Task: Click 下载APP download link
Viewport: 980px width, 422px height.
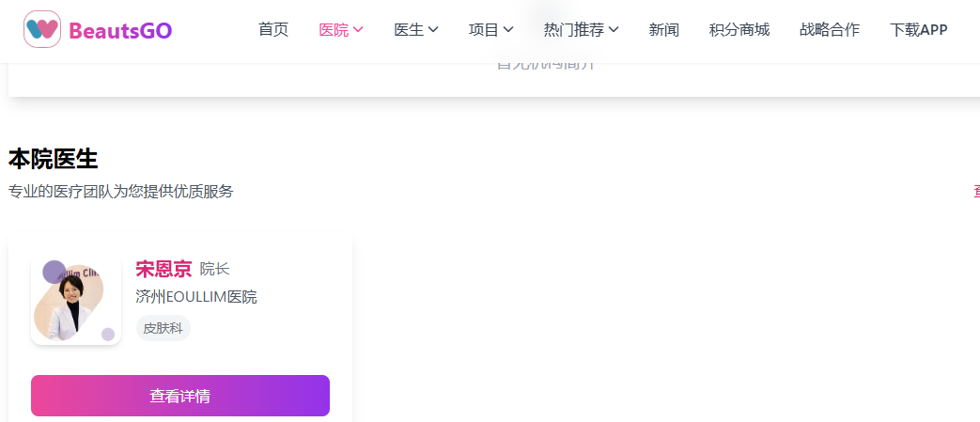Action: pyautogui.click(x=918, y=29)
